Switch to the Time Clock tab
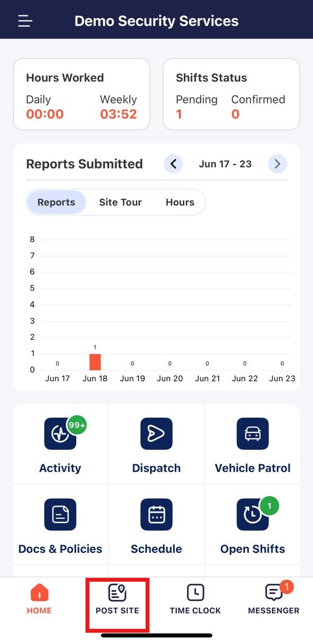Screen dimensions: 313x644 pos(195,599)
